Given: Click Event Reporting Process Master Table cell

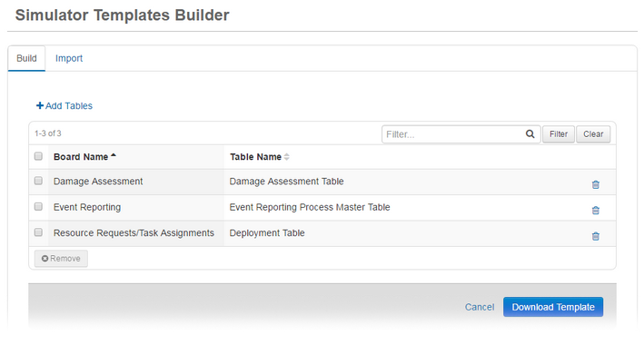Looking at the screenshot, I should point(310,207).
